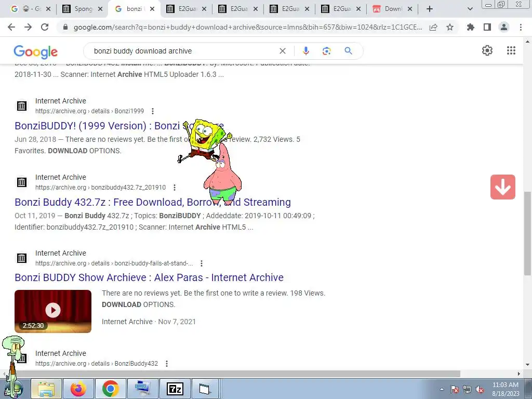Submit search with the magnifier icon
Screen dimensions: 532x399
tap(348, 51)
